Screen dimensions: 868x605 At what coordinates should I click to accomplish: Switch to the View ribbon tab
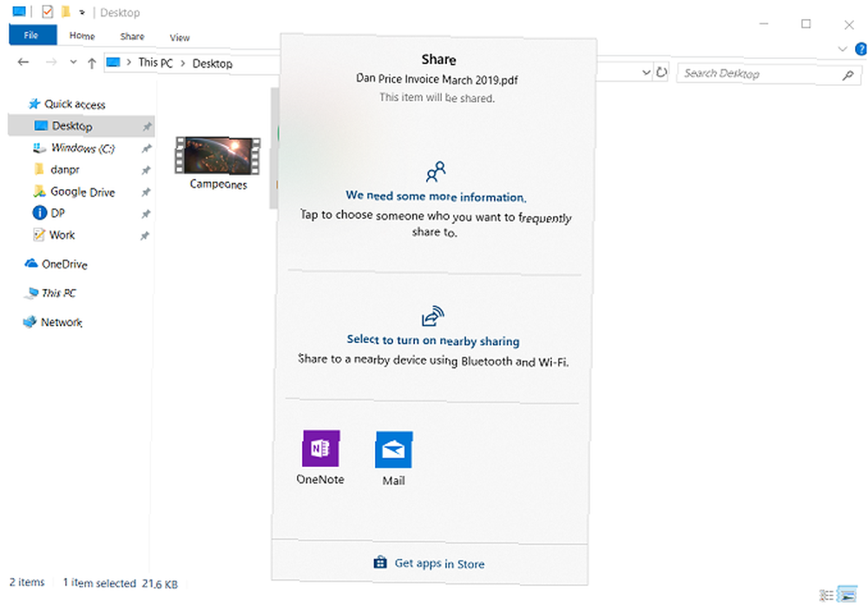point(180,37)
